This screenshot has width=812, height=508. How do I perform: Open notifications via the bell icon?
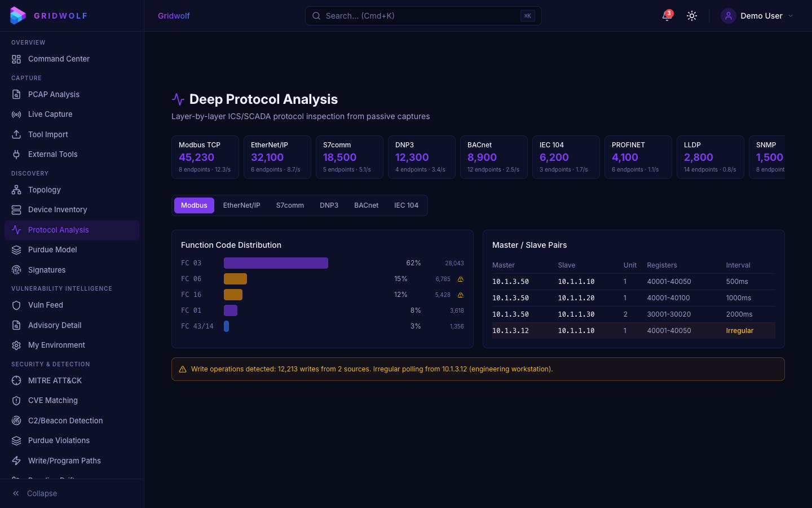[667, 16]
